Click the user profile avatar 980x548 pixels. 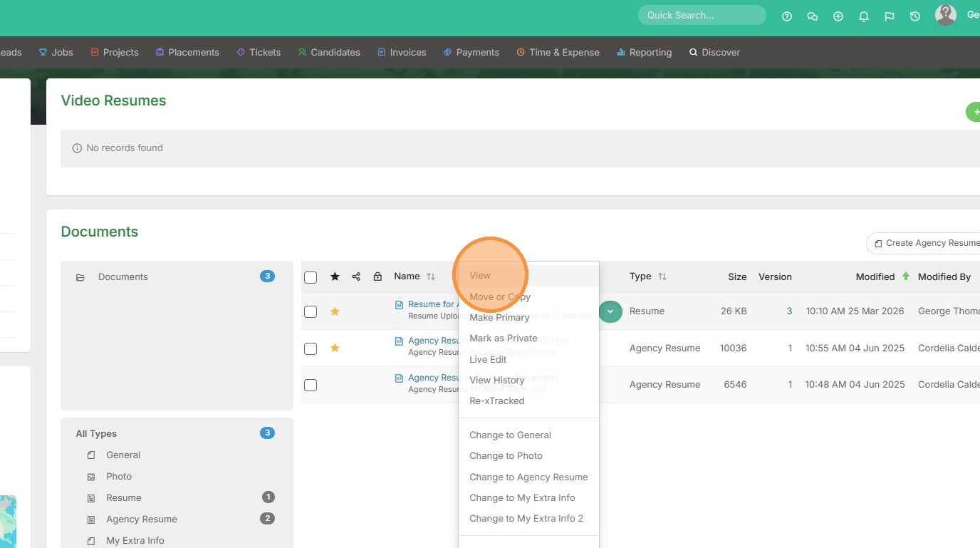(946, 15)
